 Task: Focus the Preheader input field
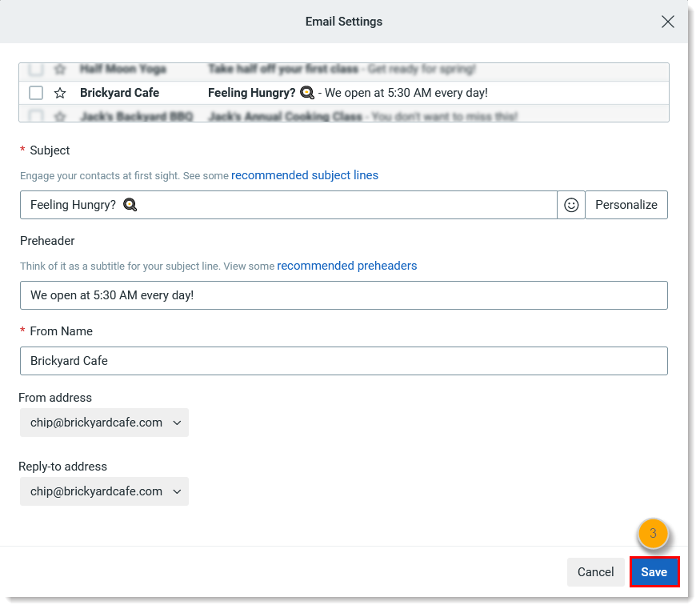pos(344,295)
